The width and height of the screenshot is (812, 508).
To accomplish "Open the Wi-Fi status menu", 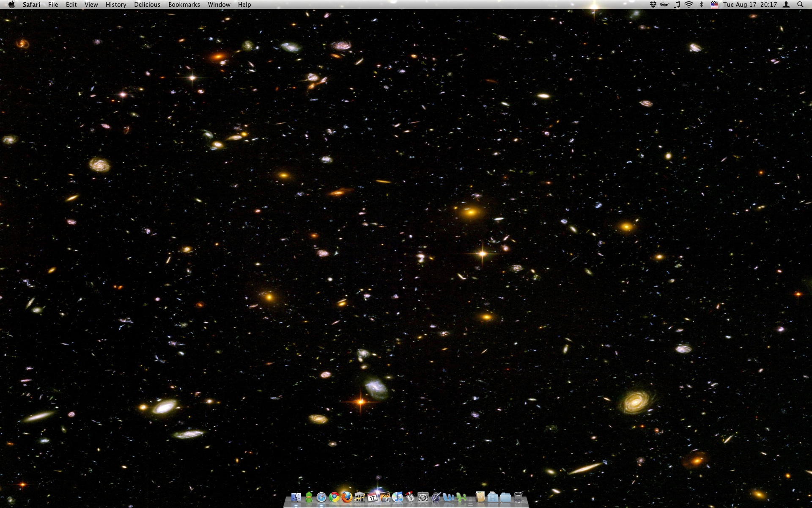I will click(x=689, y=5).
